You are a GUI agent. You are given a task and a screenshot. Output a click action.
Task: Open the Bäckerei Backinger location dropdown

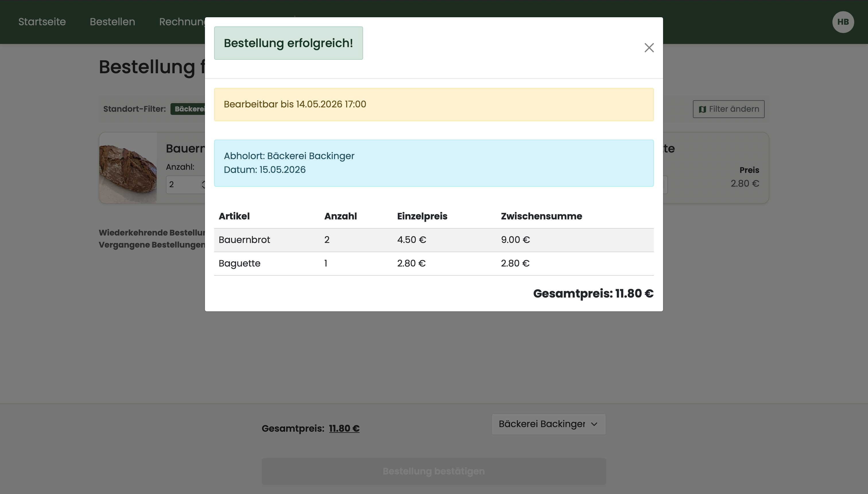pos(548,424)
